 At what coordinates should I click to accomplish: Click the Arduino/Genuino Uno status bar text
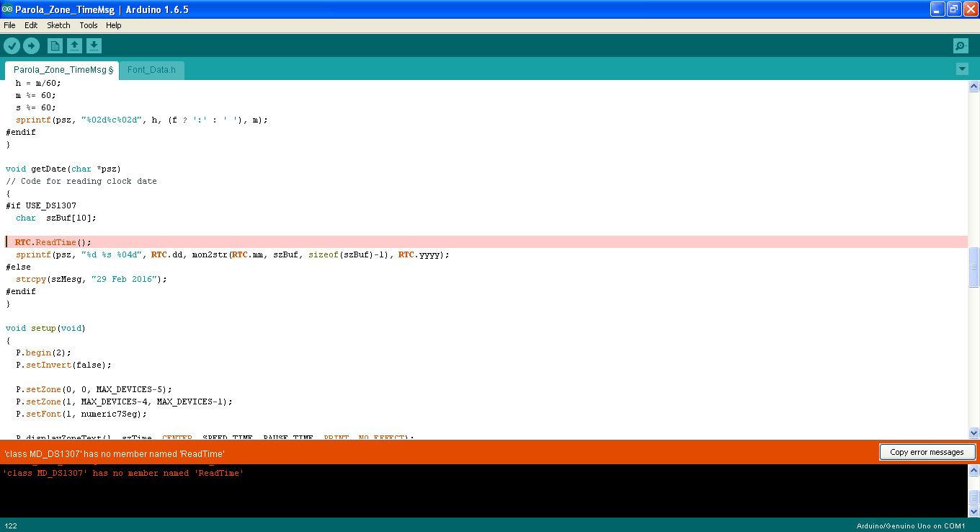(x=909, y=526)
